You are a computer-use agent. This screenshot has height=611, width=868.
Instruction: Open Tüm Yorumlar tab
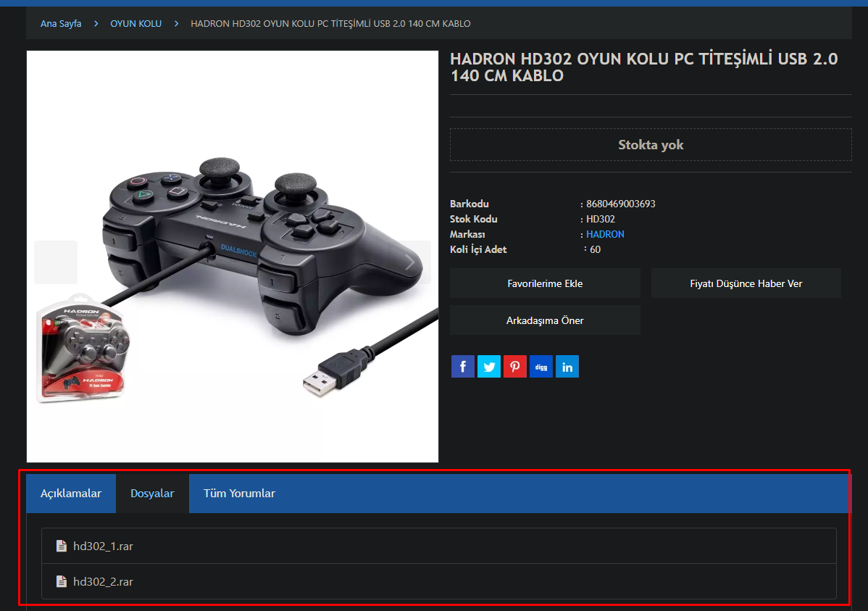[x=239, y=494]
